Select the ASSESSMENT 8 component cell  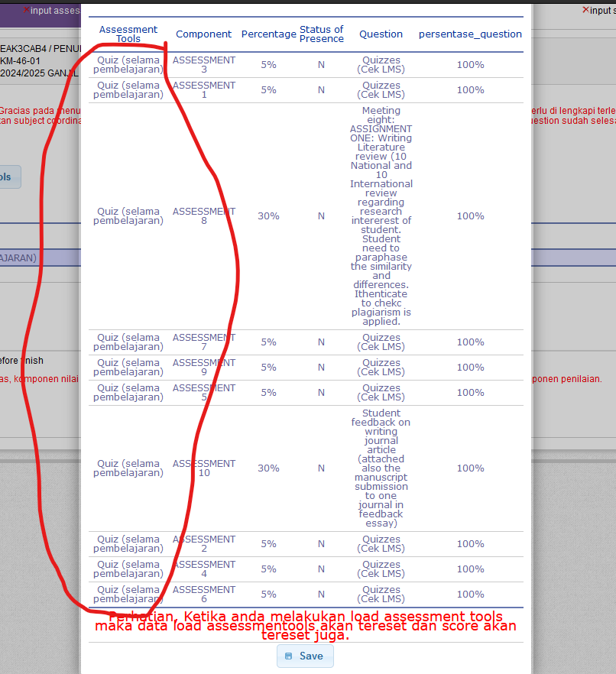pos(204,216)
